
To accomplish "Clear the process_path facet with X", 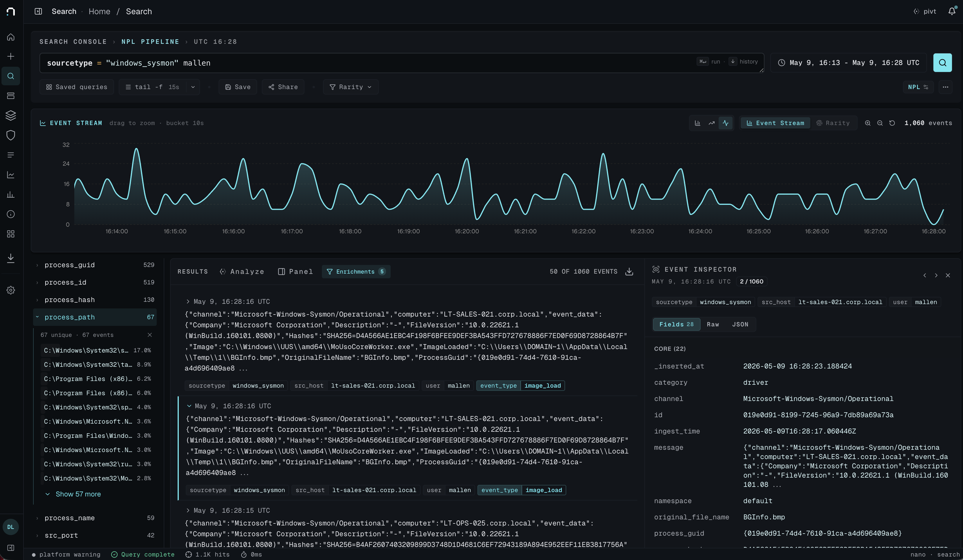I will pyautogui.click(x=150, y=335).
